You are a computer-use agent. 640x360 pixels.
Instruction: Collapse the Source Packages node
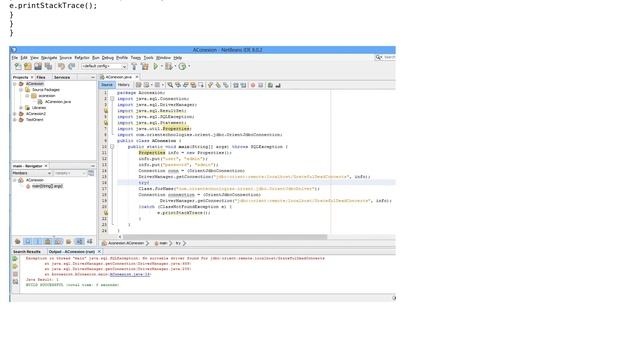click(x=21, y=90)
